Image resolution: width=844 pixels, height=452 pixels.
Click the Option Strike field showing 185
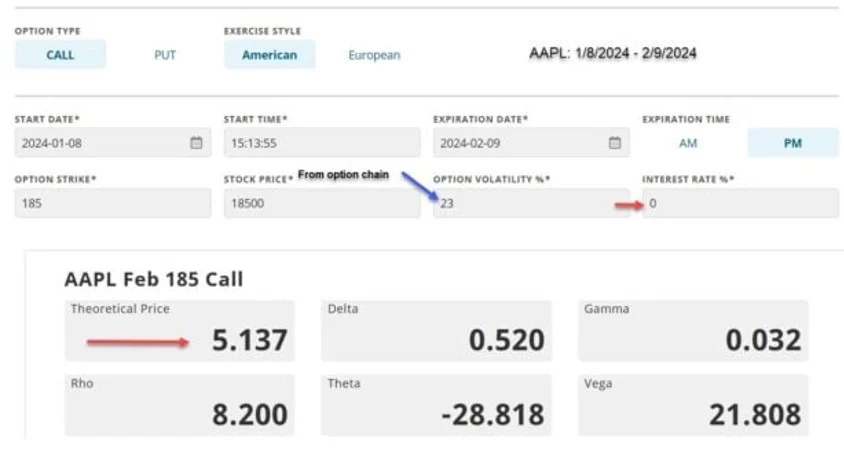[x=113, y=203]
